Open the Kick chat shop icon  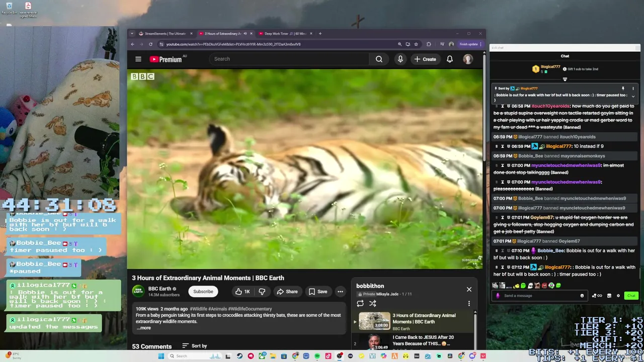pyautogui.click(x=609, y=296)
